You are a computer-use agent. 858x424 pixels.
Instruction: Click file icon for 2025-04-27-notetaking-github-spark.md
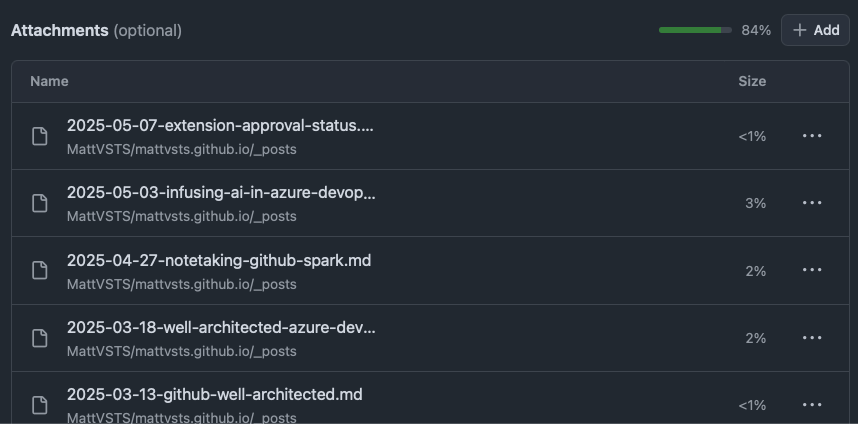pyautogui.click(x=39, y=270)
